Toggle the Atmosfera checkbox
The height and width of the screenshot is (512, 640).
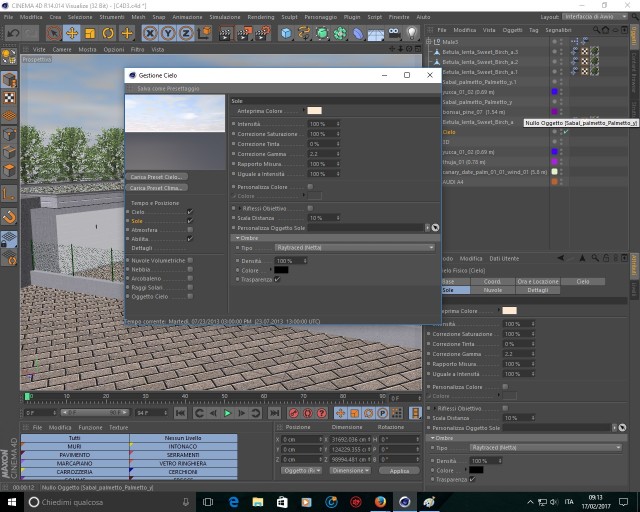[190, 230]
